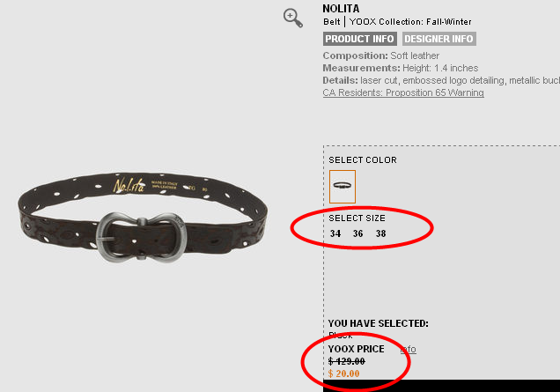
Task: Choose size 34
Action: point(335,233)
